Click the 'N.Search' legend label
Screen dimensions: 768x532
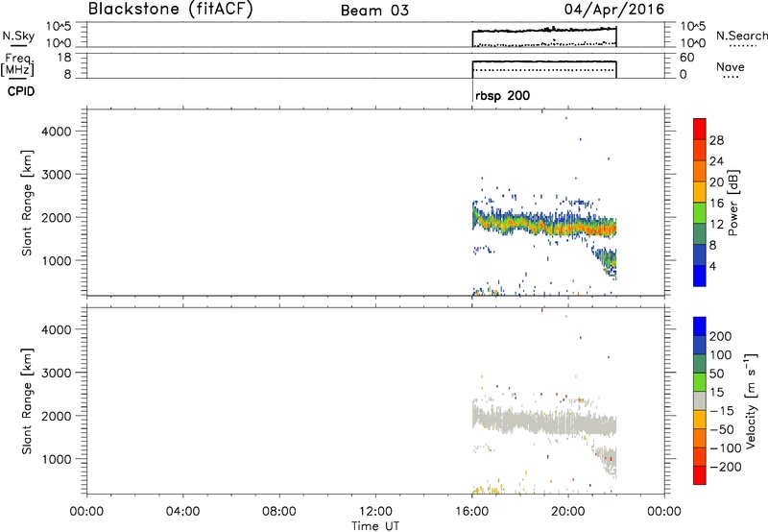(x=741, y=36)
